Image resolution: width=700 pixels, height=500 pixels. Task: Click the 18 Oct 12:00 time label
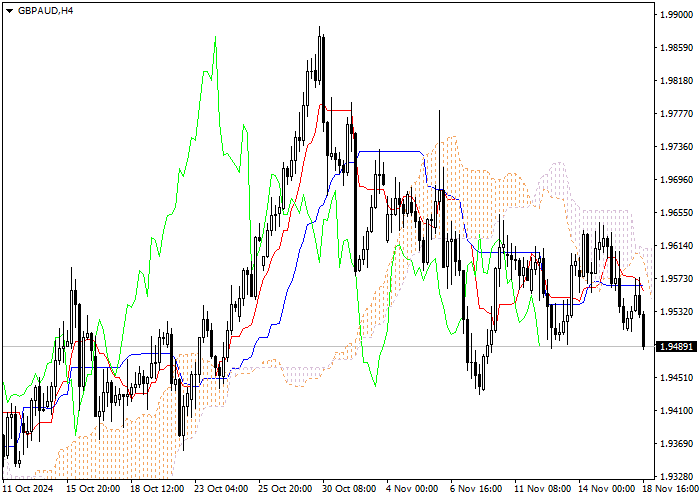[158, 489]
